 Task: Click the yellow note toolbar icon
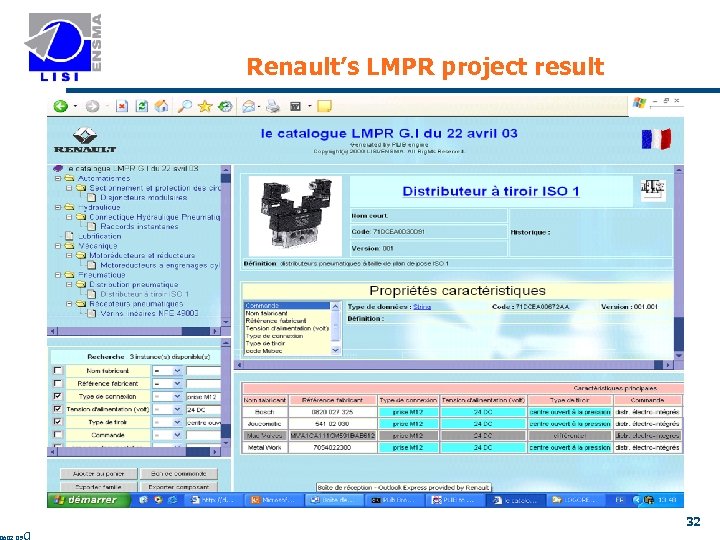(324, 107)
